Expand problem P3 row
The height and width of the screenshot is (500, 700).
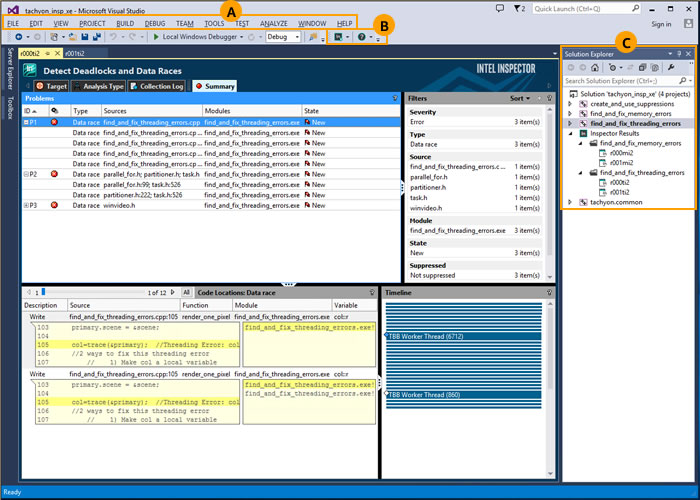point(27,205)
